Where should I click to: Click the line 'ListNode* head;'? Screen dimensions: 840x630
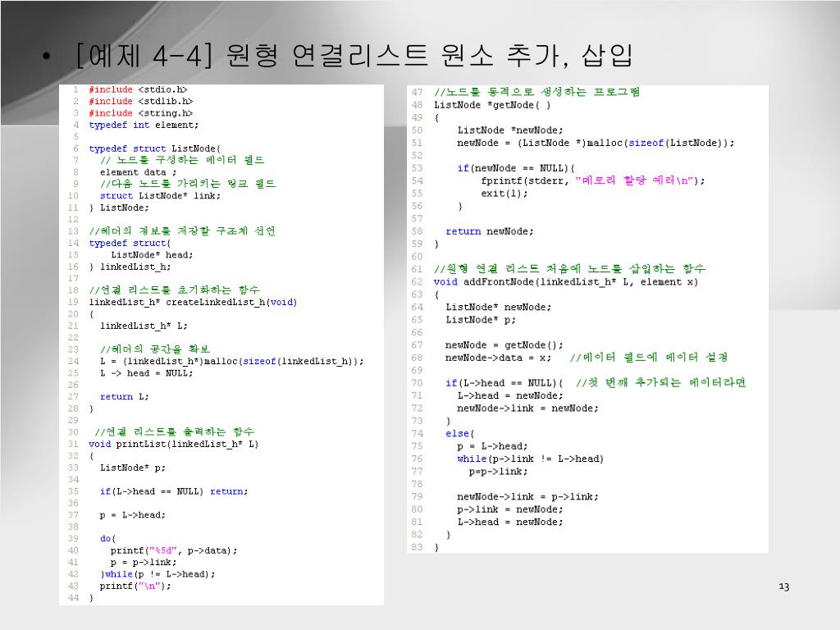coord(152,255)
